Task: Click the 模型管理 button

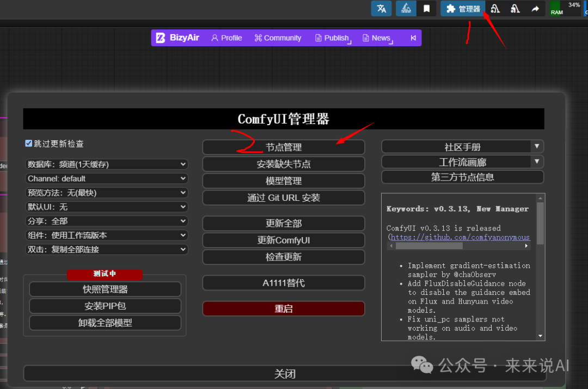Action: (284, 181)
